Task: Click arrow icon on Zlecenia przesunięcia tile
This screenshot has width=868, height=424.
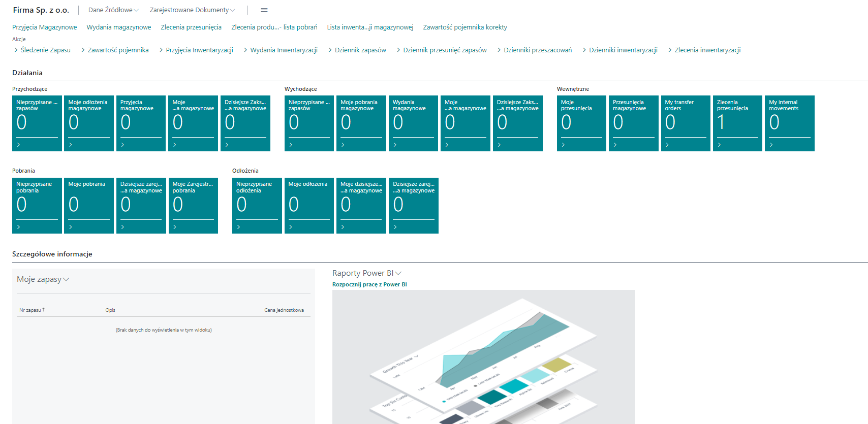Action: coord(719,145)
